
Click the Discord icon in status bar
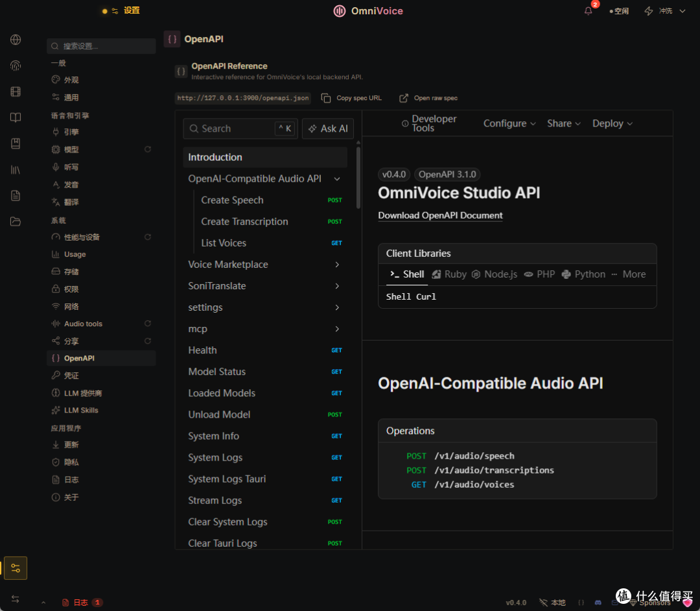click(x=598, y=603)
